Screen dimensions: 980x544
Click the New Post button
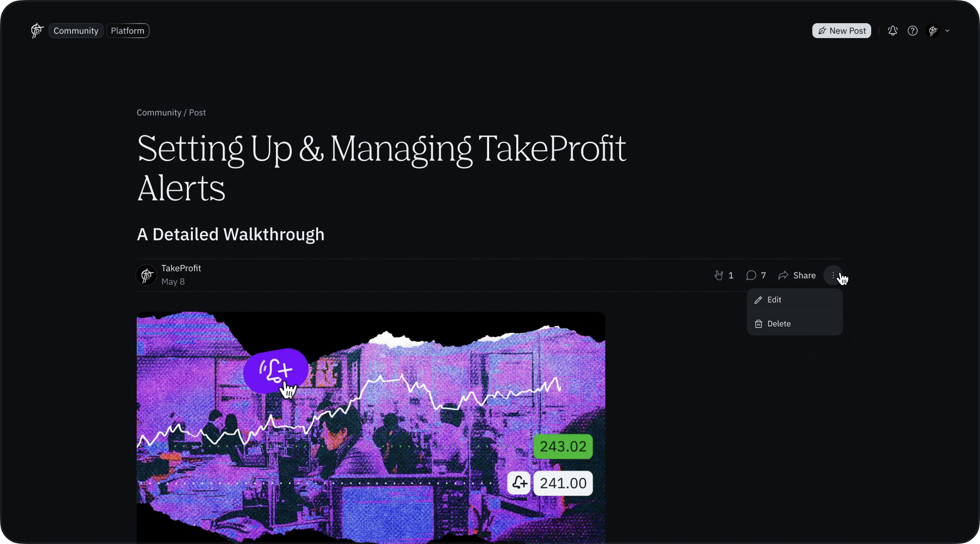point(841,30)
